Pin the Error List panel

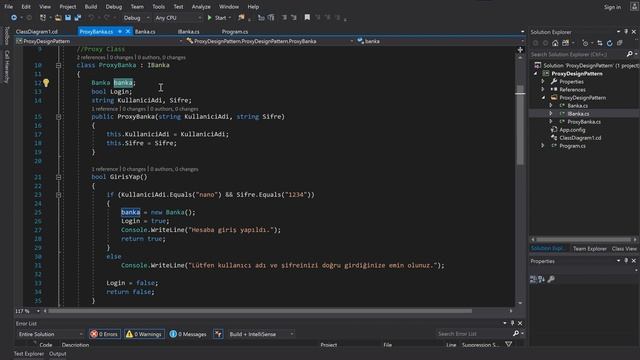click(x=513, y=323)
